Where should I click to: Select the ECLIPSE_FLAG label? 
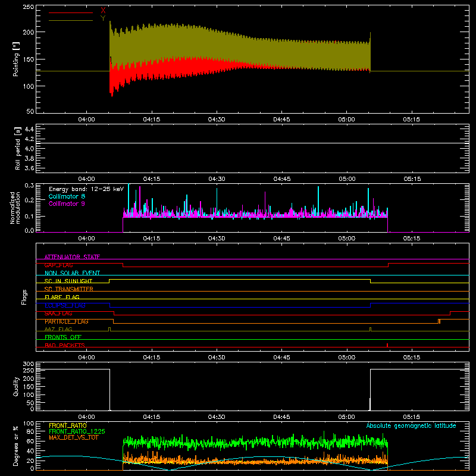pyautogui.click(x=65, y=305)
